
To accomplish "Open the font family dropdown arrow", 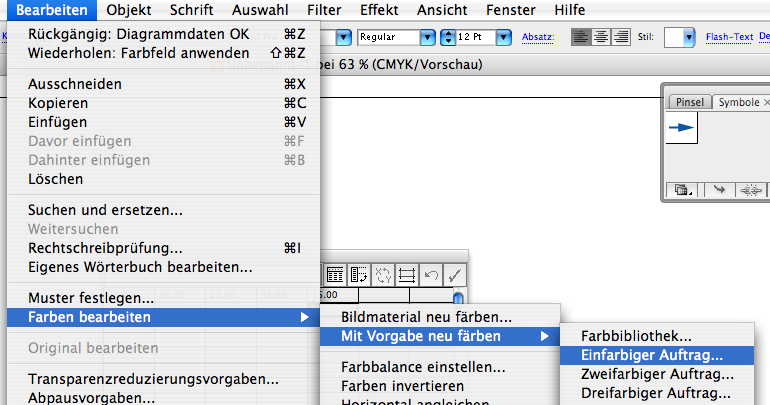I will tap(343, 37).
